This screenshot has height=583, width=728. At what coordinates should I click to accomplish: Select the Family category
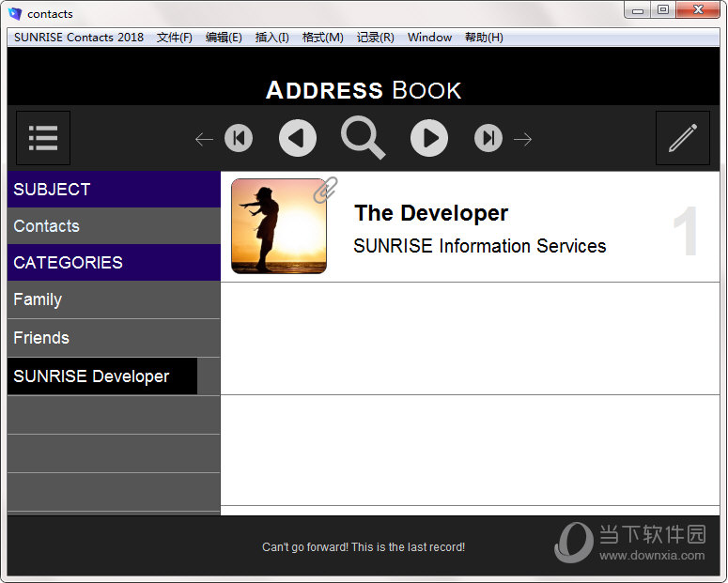[114, 299]
